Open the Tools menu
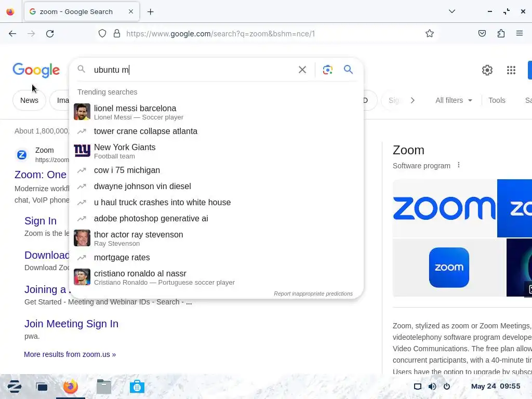532x399 pixels. [x=497, y=100]
